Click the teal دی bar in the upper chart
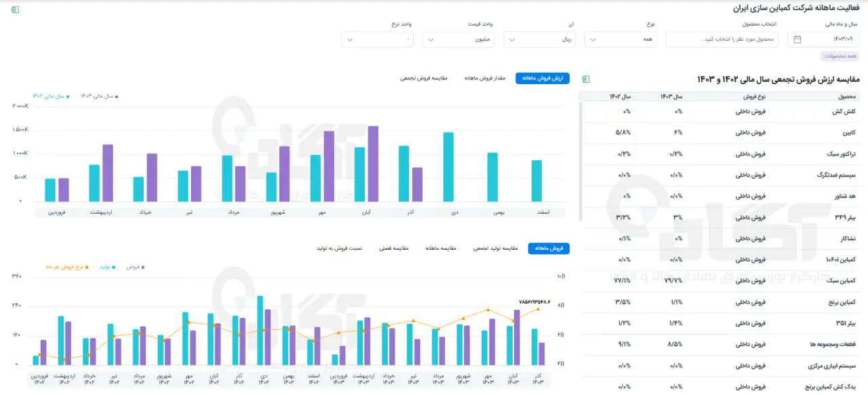The height and width of the screenshot is (395, 868). 448,167
